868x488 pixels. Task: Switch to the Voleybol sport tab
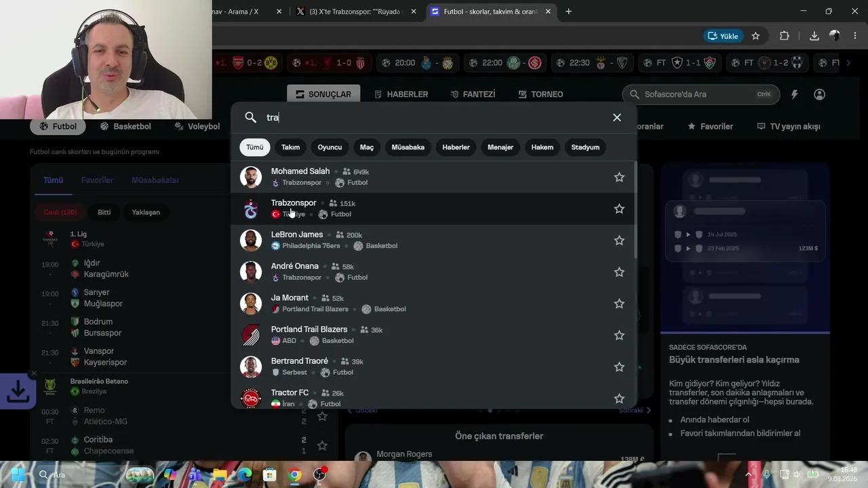[x=197, y=126]
